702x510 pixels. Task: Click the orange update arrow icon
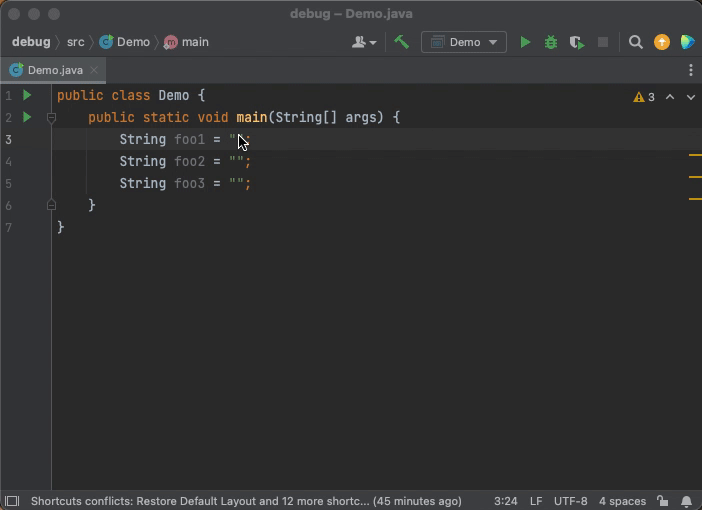[x=662, y=43]
